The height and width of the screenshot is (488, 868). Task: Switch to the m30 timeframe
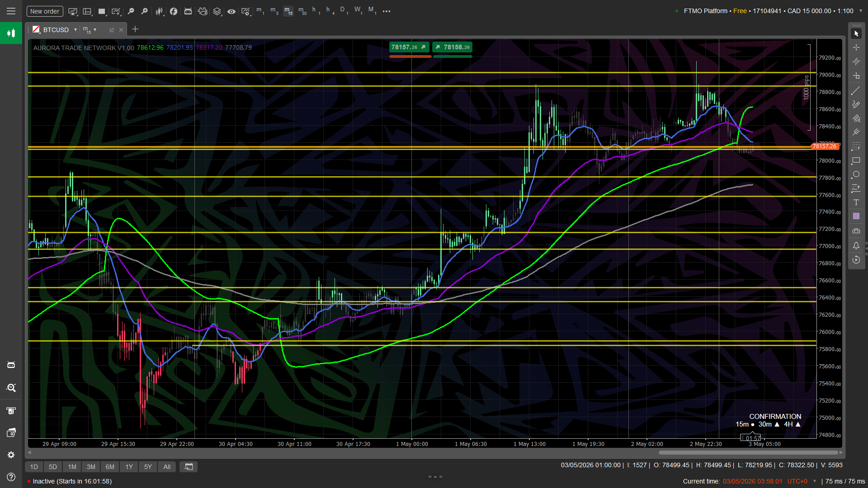point(302,11)
